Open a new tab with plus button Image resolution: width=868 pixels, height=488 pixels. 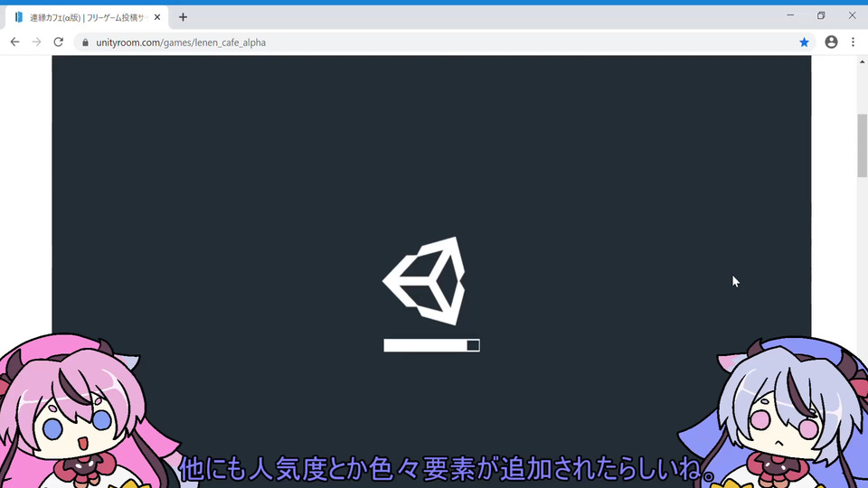click(x=183, y=17)
